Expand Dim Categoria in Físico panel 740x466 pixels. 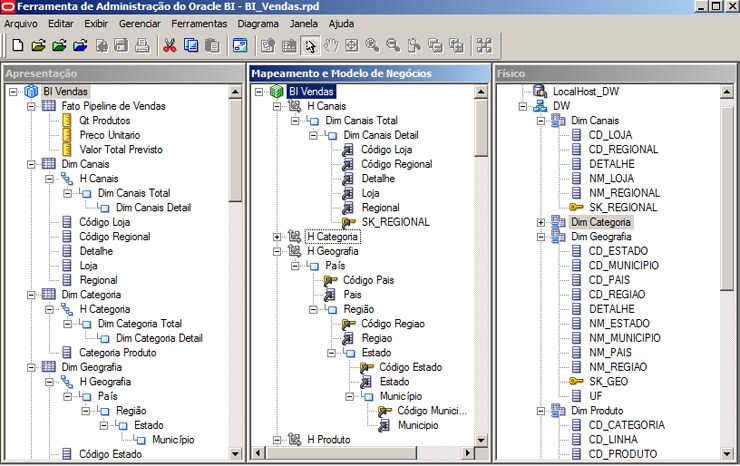point(541,222)
